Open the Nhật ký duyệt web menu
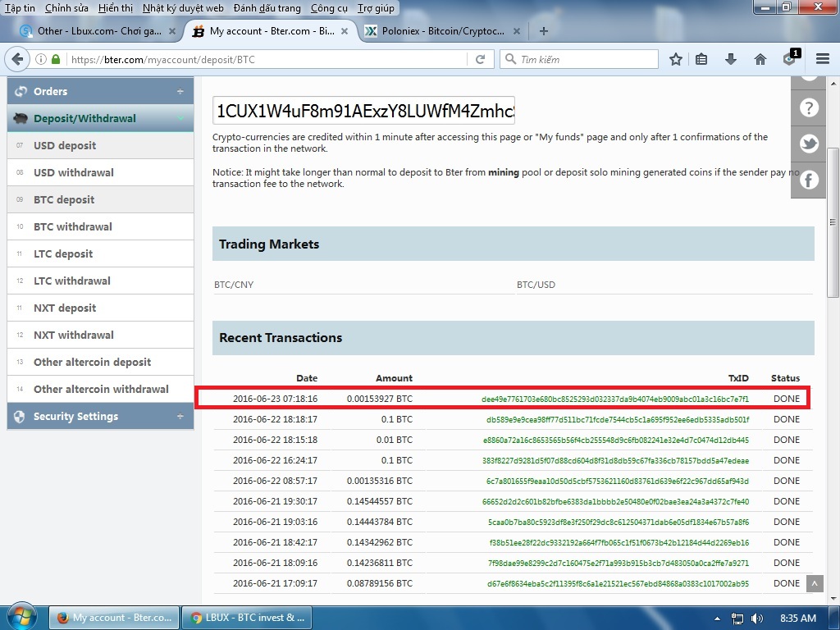 [183, 8]
